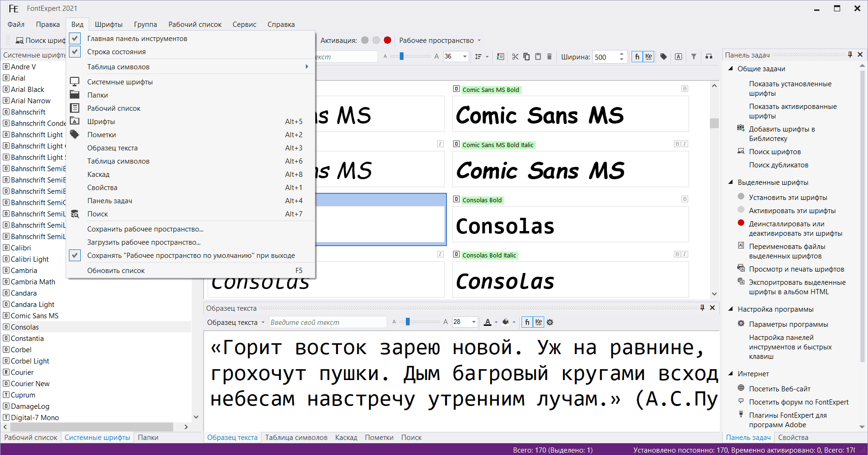Click the cut icon in the fonts toolbar

(515, 57)
